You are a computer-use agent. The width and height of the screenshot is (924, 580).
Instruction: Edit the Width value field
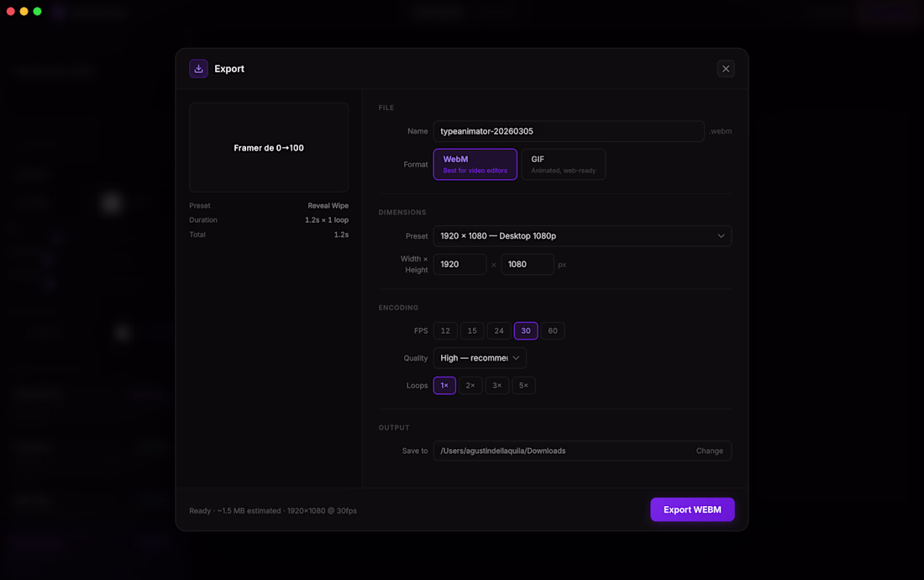(459, 264)
